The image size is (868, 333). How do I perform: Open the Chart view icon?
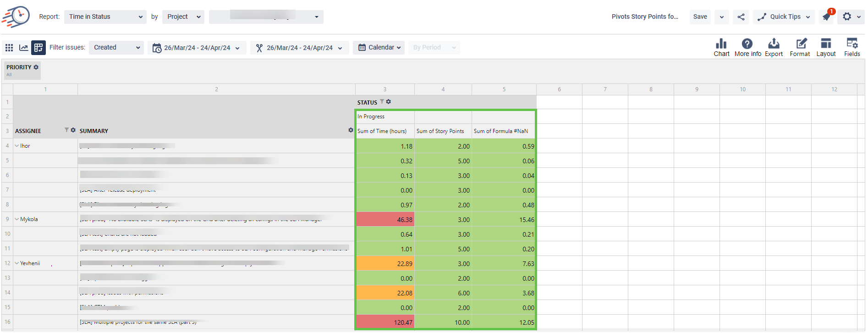721,44
